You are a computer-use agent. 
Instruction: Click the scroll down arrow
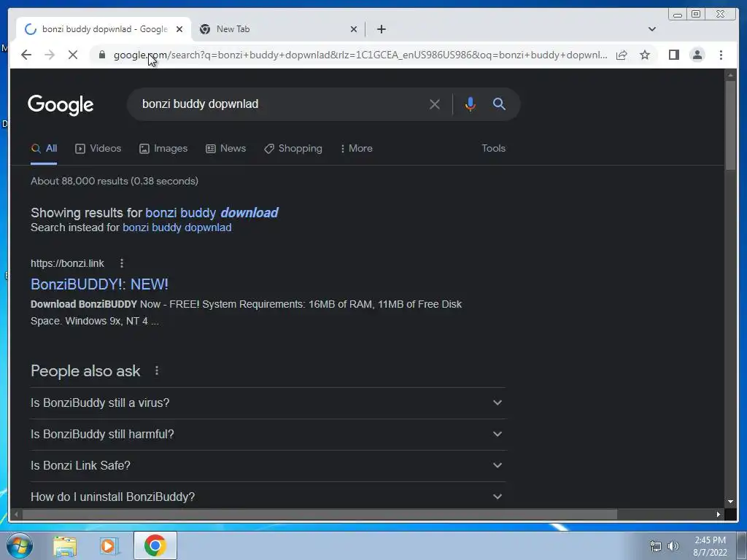point(730,502)
